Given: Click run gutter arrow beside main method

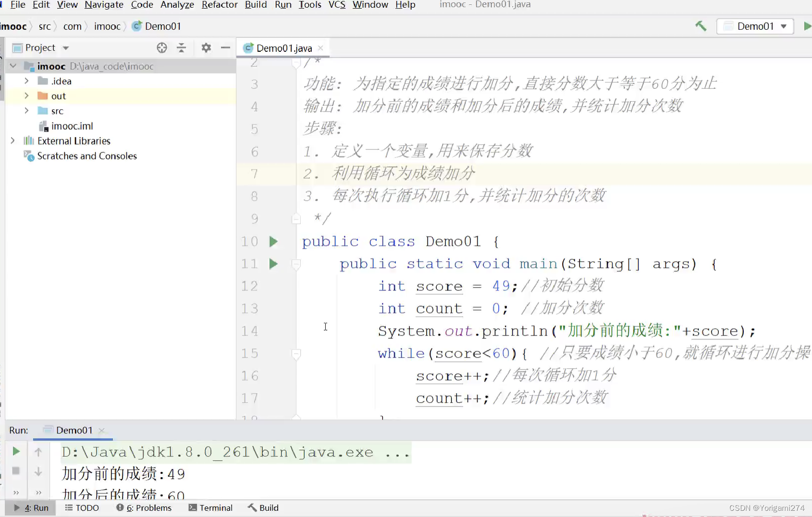Looking at the screenshot, I should 273,264.
